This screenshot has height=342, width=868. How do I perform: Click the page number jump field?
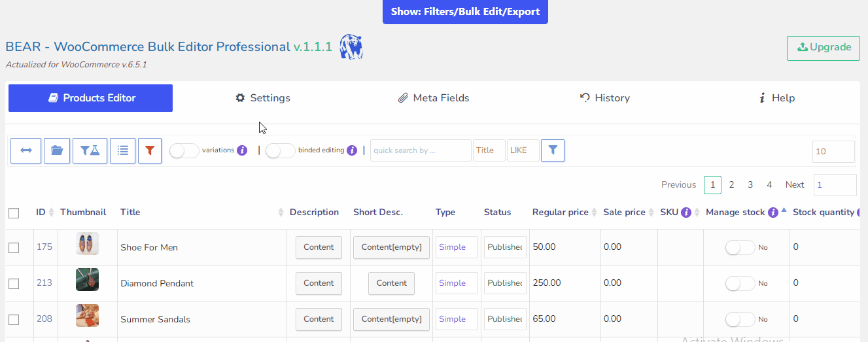pos(835,185)
